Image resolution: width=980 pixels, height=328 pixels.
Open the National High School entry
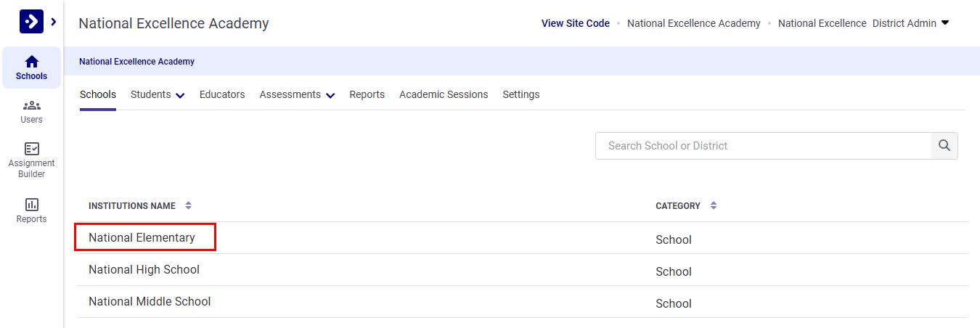click(x=144, y=270)
